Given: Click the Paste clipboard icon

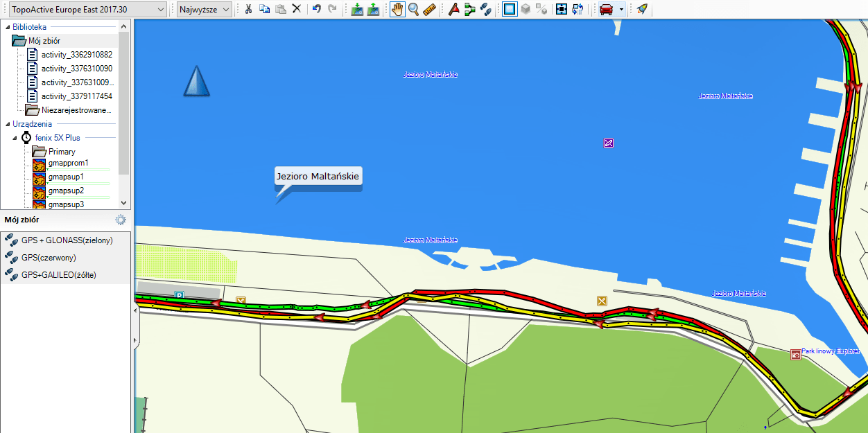Looking at the screenshot, I should [280, 9].
